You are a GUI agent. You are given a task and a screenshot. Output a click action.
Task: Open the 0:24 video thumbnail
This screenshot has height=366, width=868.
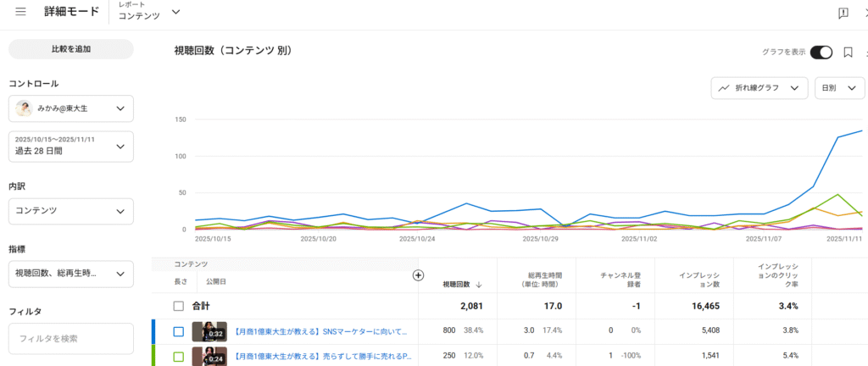209,357
